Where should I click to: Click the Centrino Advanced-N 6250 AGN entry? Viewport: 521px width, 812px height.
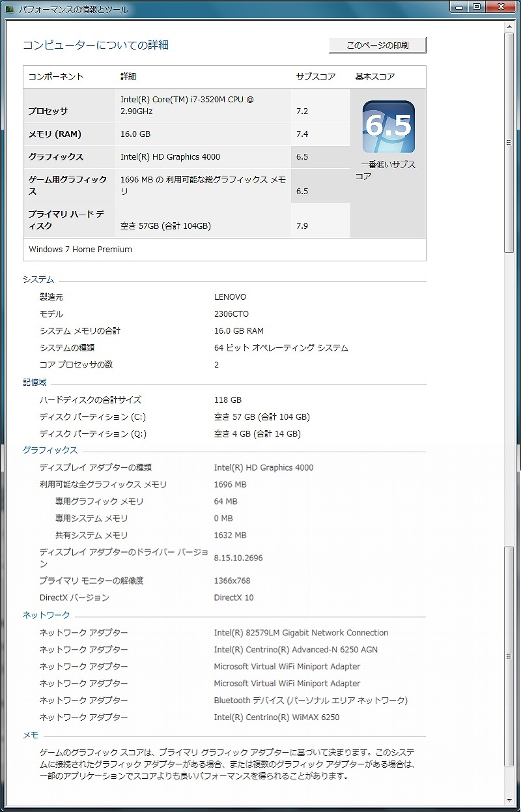pyautogui.click(x=296, y=650)
